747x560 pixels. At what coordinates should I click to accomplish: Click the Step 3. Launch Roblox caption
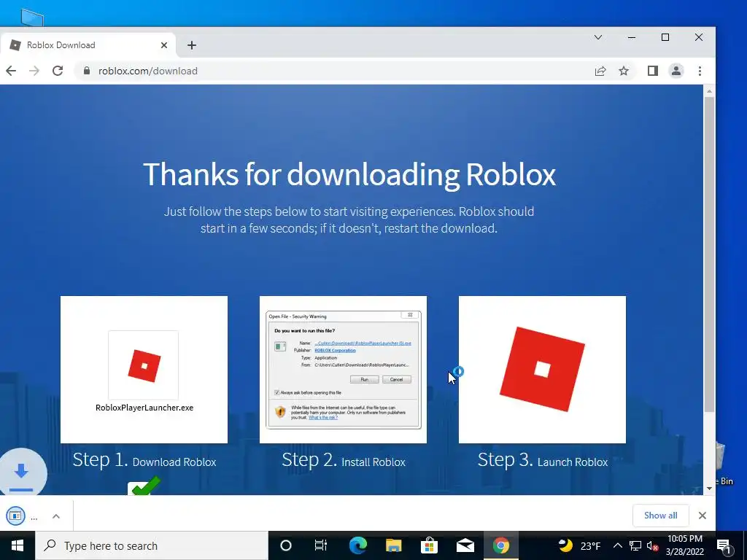(543, 461)
